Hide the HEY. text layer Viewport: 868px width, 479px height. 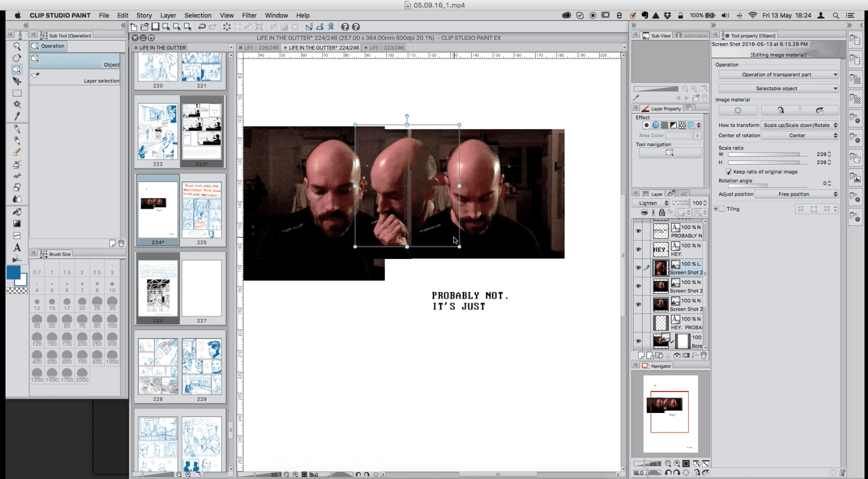pyautogui.click(x=638, y=249)
